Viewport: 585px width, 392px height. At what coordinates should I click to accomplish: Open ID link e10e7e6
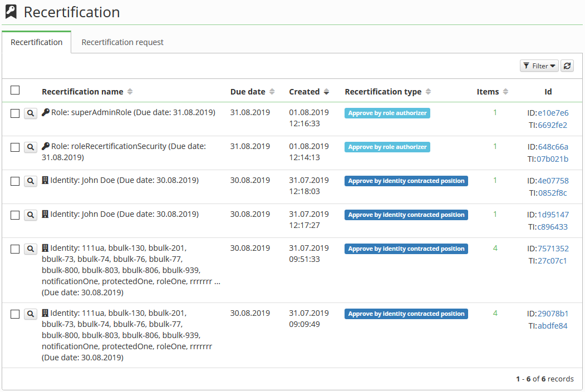[553, 113]
